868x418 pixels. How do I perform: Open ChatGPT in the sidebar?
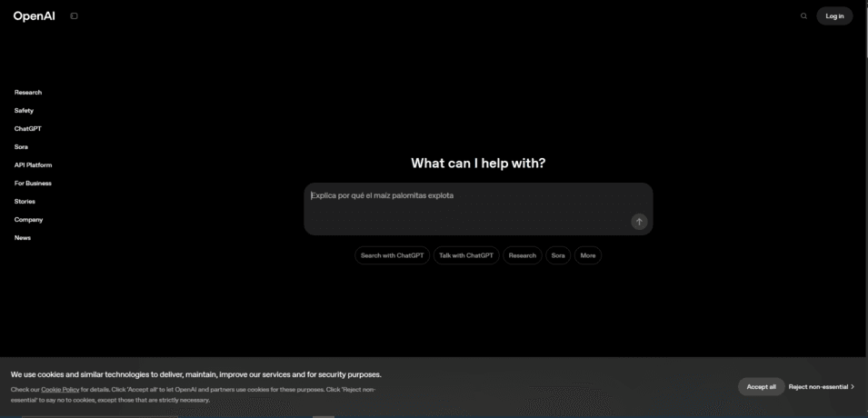(27, 129)
